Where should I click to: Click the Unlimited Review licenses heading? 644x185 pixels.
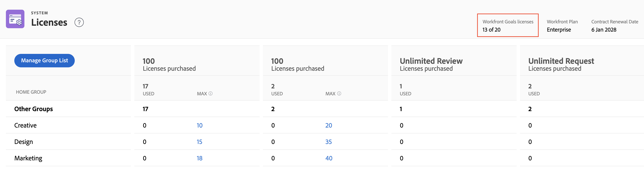[431, 61]
